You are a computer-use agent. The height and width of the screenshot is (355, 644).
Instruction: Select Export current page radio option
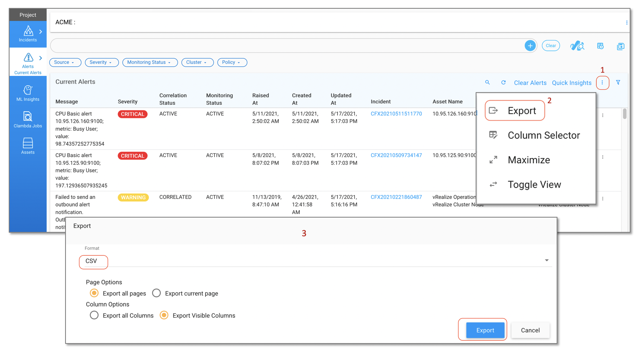[156, 293]
